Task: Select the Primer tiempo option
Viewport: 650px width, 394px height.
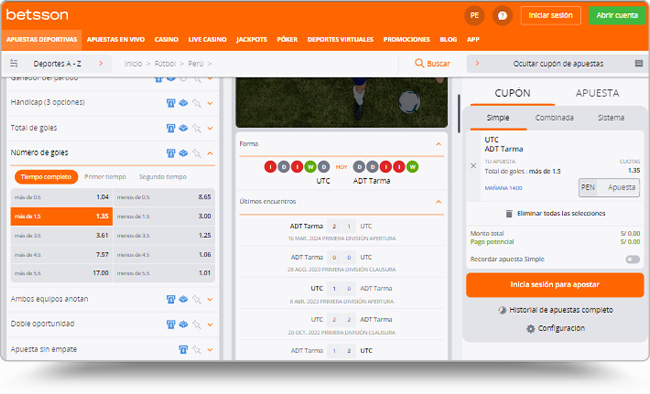Action: tap(105, 177)
